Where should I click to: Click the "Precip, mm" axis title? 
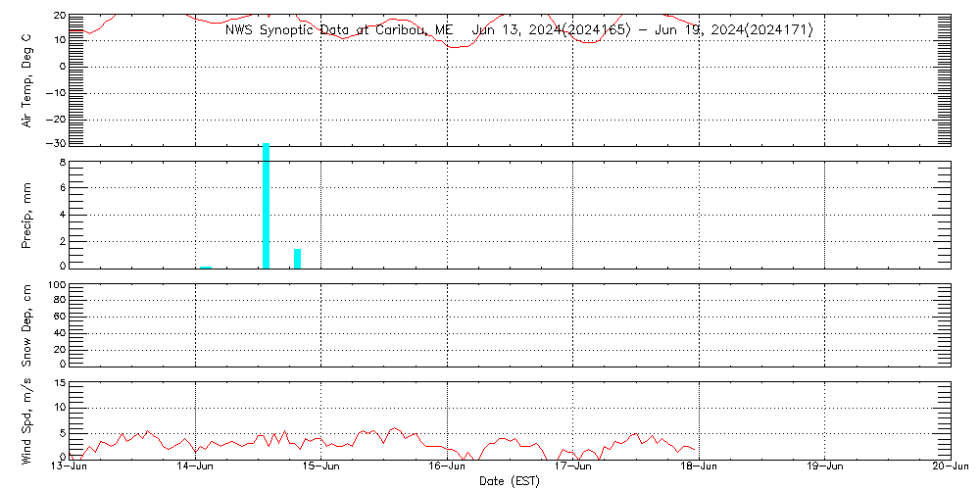[x=27, y=213]
